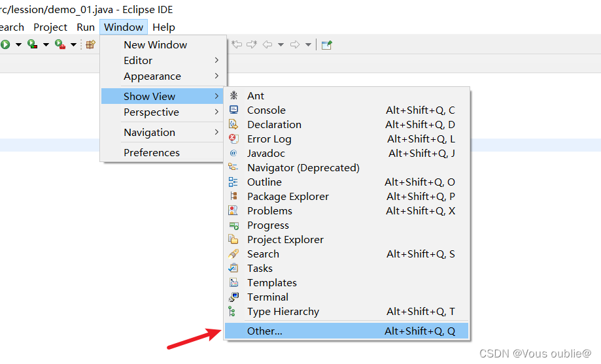Click the Ant view icon

[x=233, y=95]
